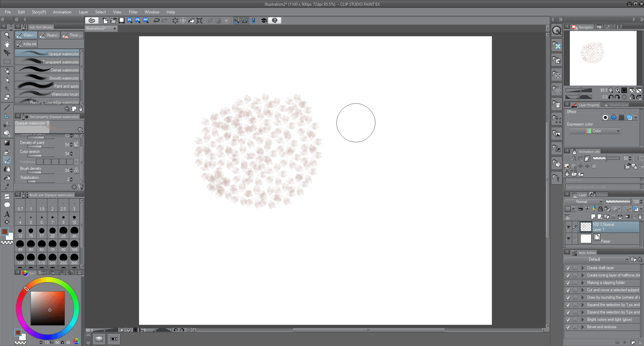Toggle Snap to ruler command icon
Screen dimensions: 644x346
[237, 21]
